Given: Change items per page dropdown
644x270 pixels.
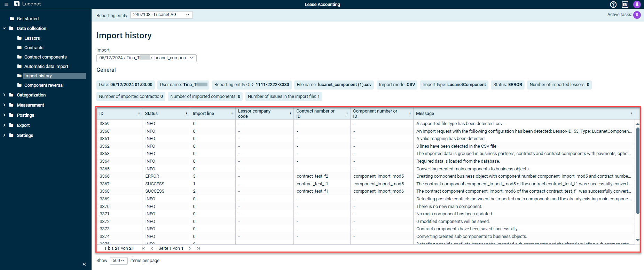Looking at the screenshot, I should 119,261.
